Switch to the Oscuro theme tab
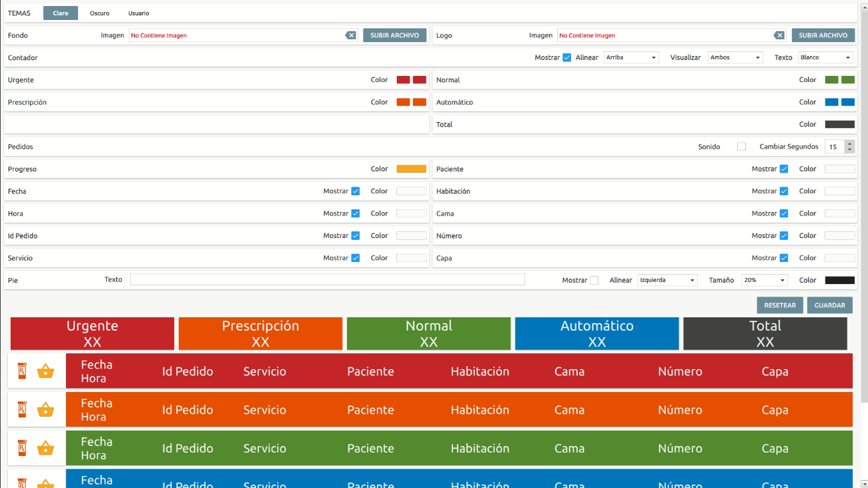Screen dimensions: 868x488 pyautogui.click(x=101, y=12)
